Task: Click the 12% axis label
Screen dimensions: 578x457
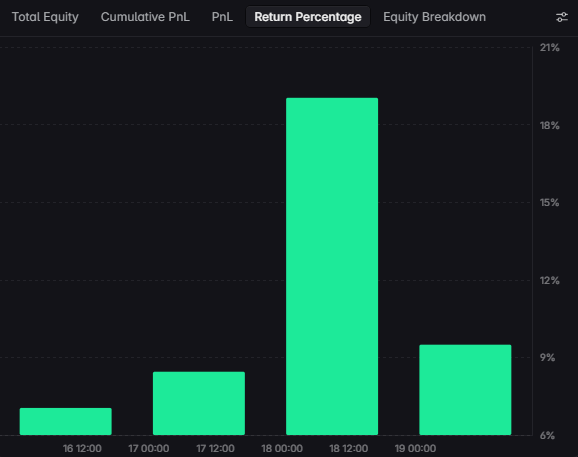Action: pos(550,280)
